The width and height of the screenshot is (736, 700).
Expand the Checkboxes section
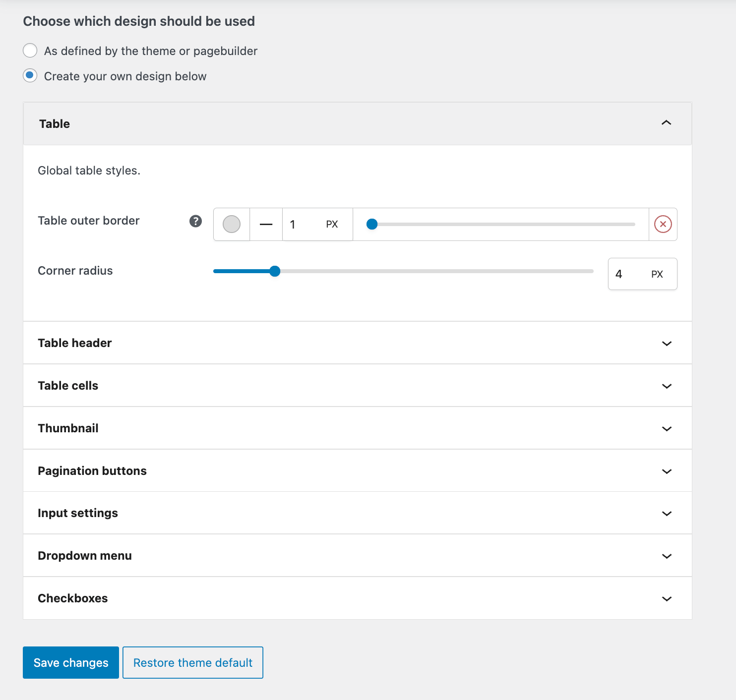pyautogui.click(x=667, y=598)
